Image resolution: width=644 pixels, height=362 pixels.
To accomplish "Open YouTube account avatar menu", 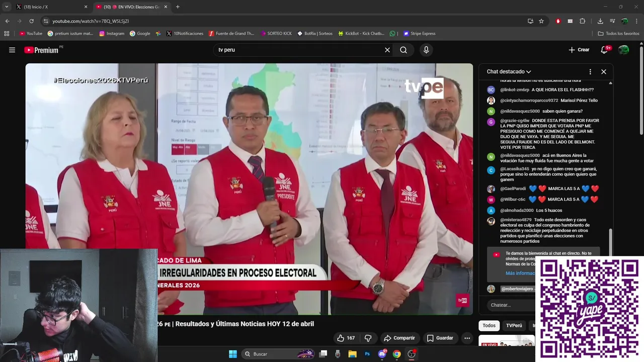I will click(x=623, y=50).
